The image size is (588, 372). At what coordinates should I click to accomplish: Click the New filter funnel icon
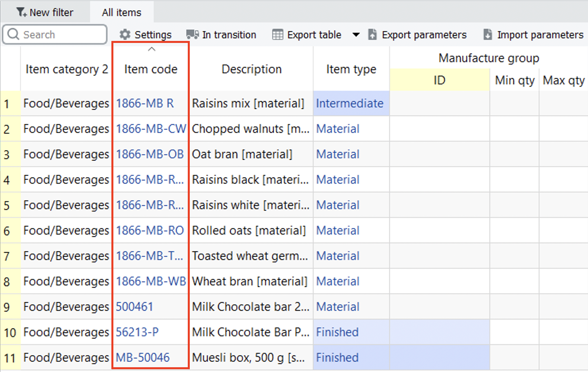[x=21, y=12]
